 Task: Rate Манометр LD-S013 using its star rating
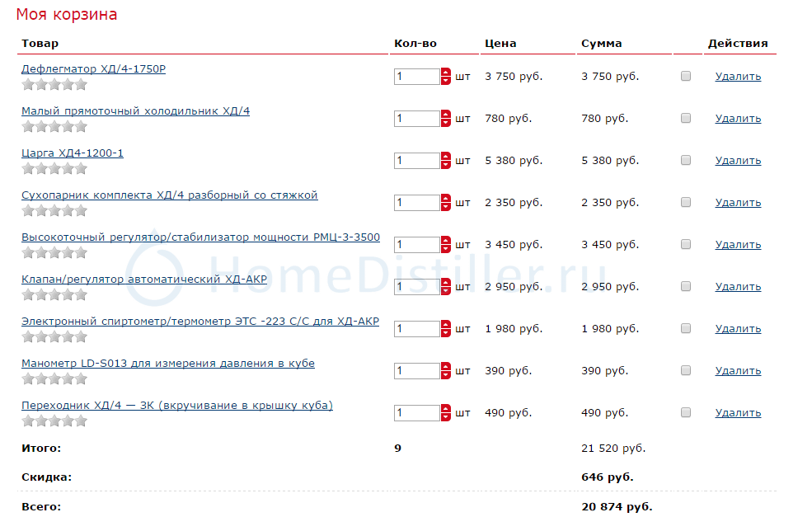[x=54, y=379]
